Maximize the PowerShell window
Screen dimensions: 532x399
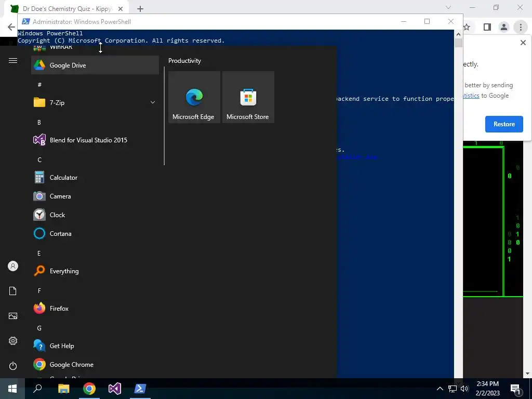427,21
